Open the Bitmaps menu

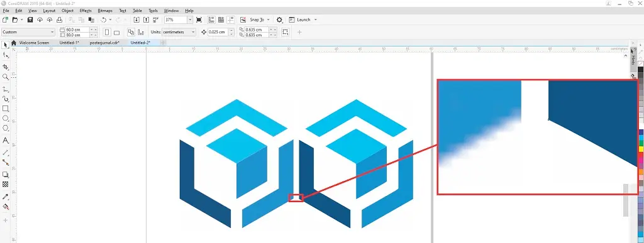point(105,11)
